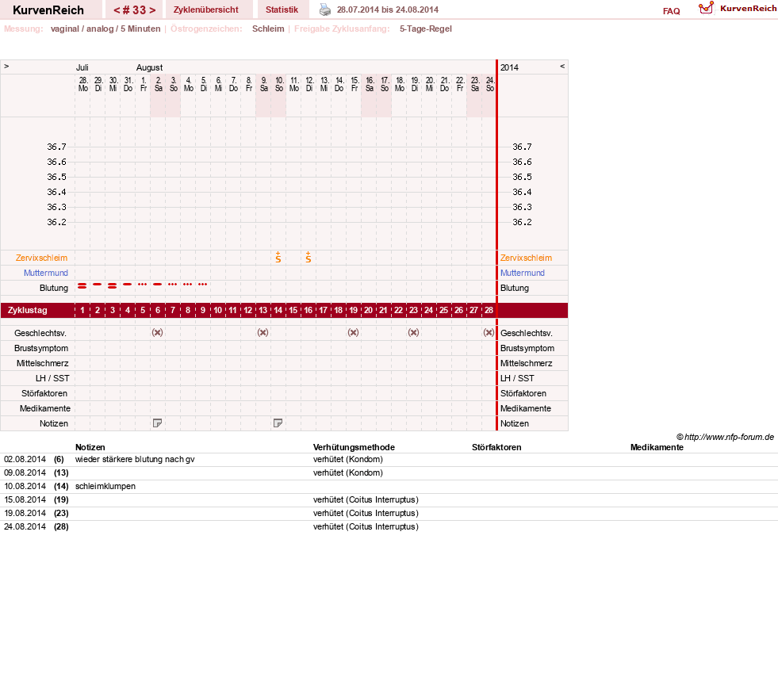Screen dimensions: 778x700
Task: Click the cervical mucus S+ symbol on 12. Di
Action: click(309, 257)
